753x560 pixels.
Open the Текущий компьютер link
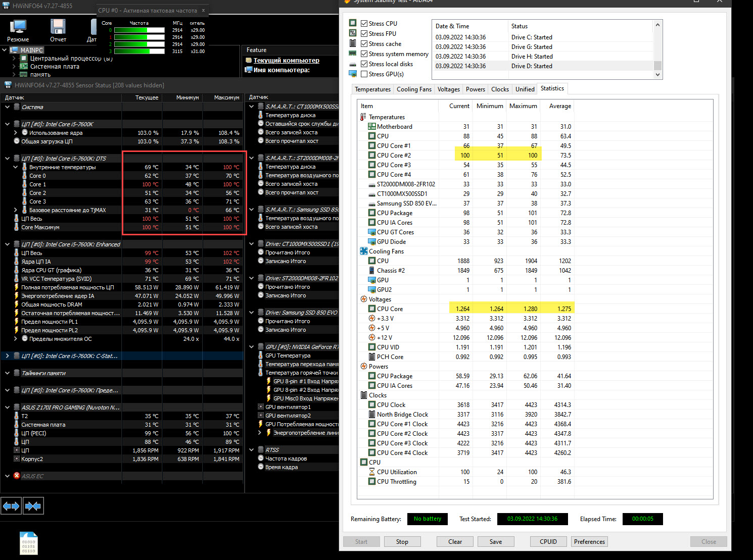[x=287, y=60]
